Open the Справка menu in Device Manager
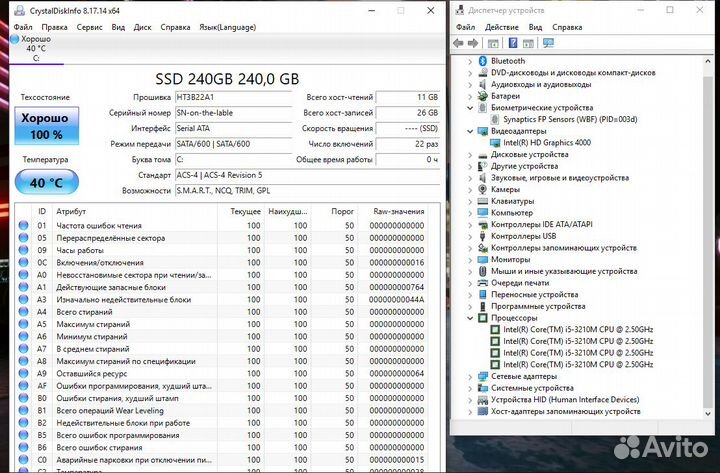 (x=567, y=27)
